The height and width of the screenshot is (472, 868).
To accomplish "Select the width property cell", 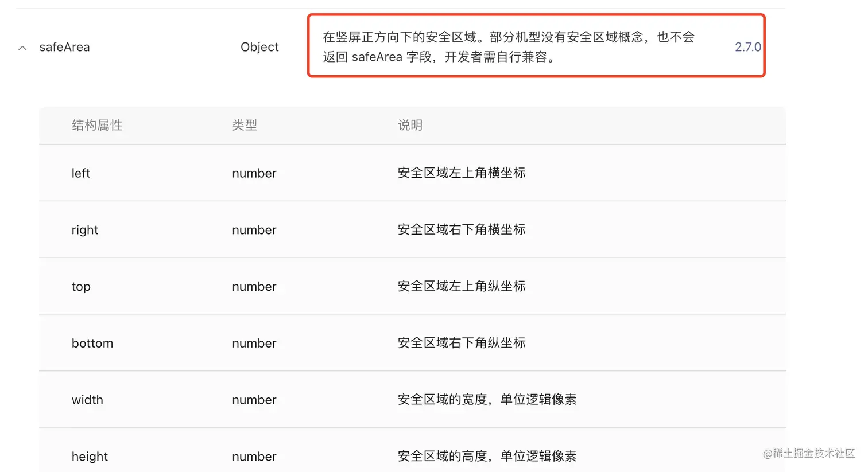I will tap(87, 400).
